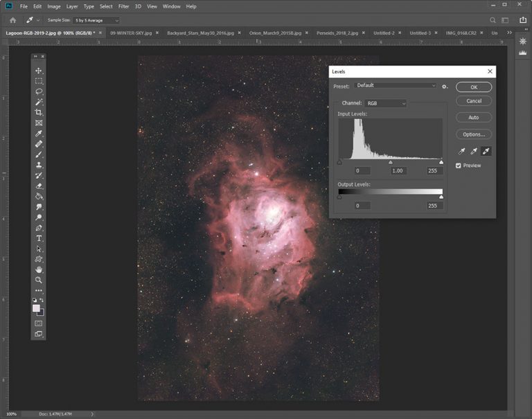This screenshot has height=419, width=532.
Task: Select the Clone Stamp tool
Action: pyautogui.click(x=39, y=165)
